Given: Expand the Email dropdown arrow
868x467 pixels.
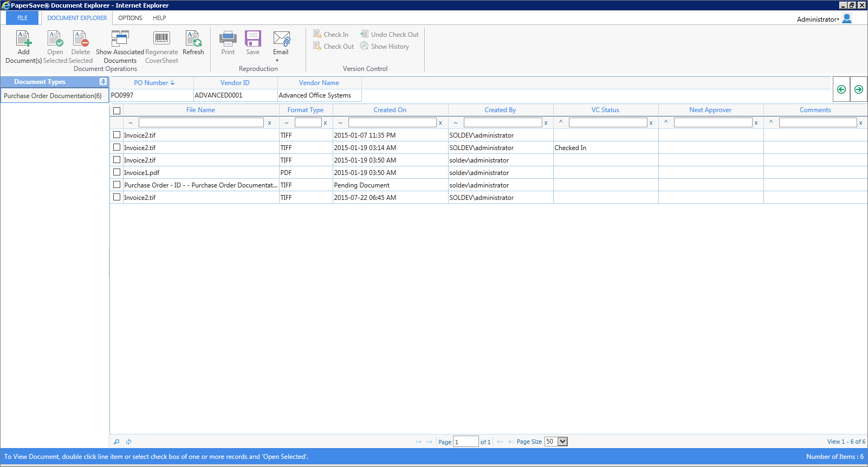Looking at the screenshot, I should point(277,61).
